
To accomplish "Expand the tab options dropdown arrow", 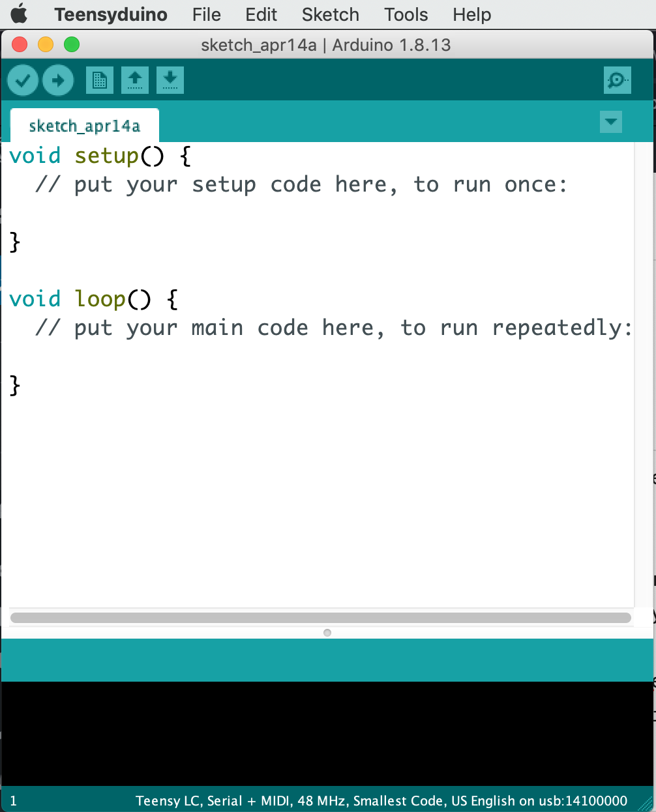I will 611,122.
